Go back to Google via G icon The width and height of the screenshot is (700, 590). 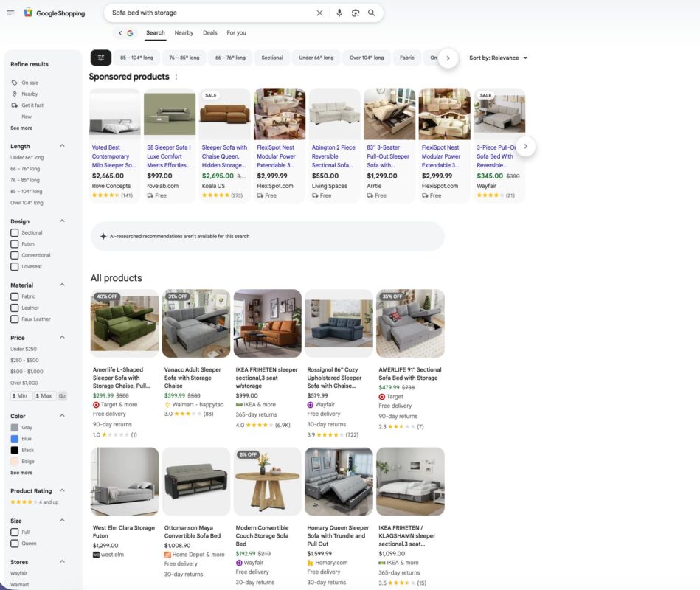coord(130,33)
